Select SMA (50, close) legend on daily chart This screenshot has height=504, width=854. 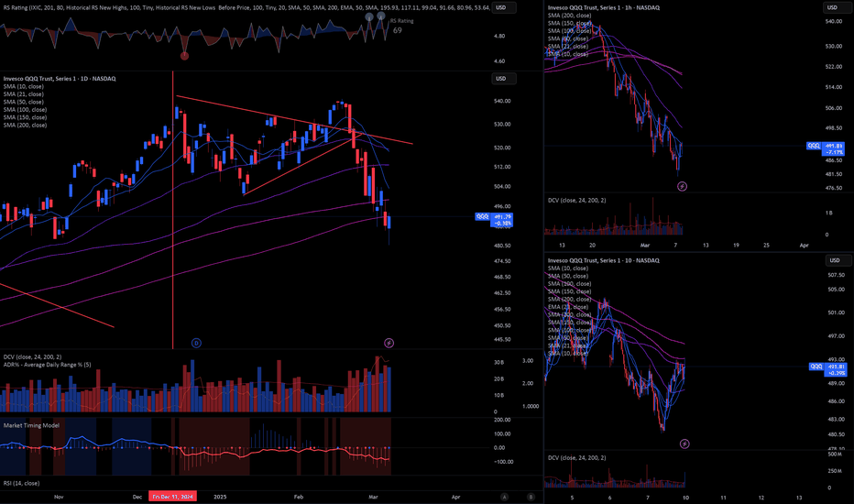pyautogui.click(x=24, y=102)
